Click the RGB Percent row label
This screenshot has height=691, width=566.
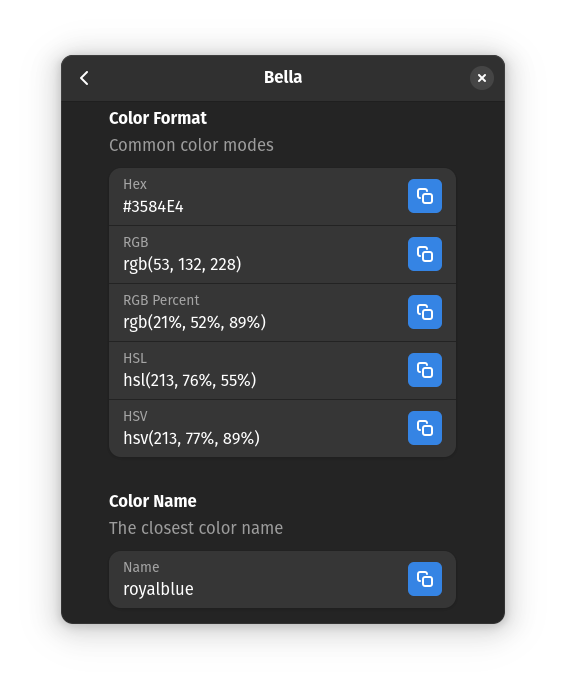click(x=161, y=300)
